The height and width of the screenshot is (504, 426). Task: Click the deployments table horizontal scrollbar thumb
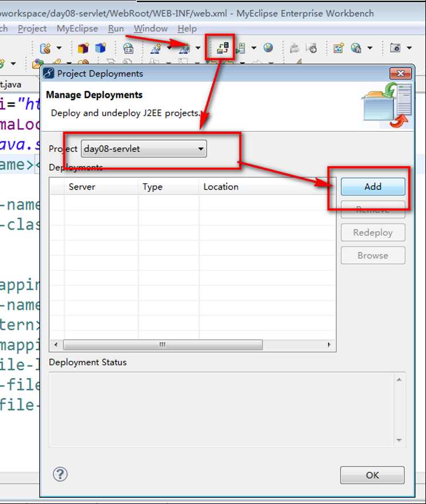[163, 345]
